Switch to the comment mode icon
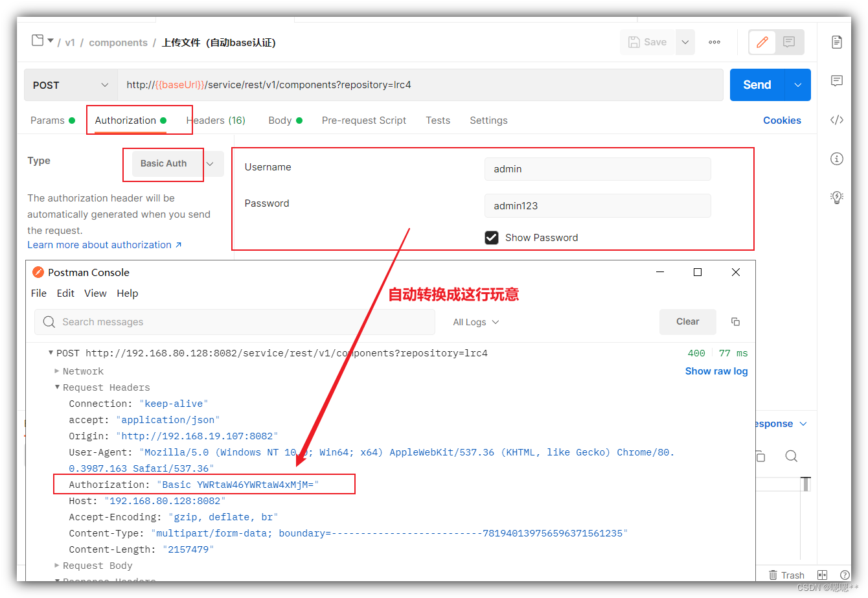Screen dimensions: 868x598 click(x=789, y=42)
